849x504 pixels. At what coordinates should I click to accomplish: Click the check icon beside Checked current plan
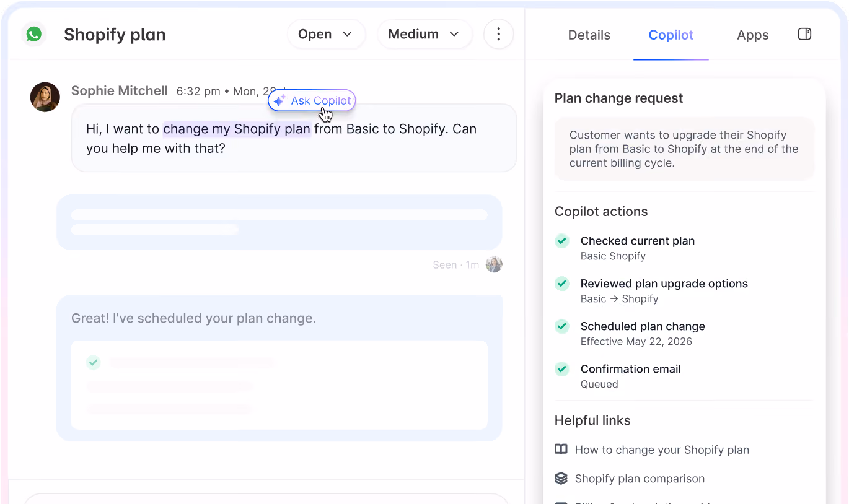(x=562, y=241)
